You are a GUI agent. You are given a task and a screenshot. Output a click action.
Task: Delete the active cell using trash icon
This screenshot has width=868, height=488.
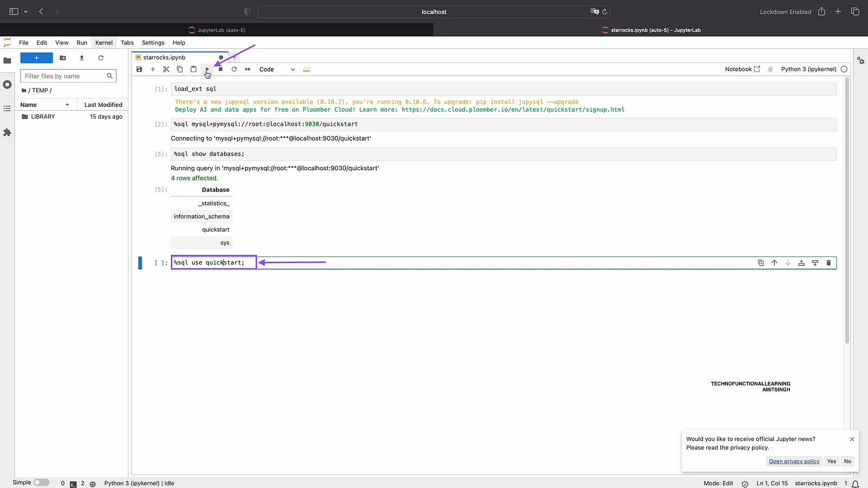click(x=828, y=263)
